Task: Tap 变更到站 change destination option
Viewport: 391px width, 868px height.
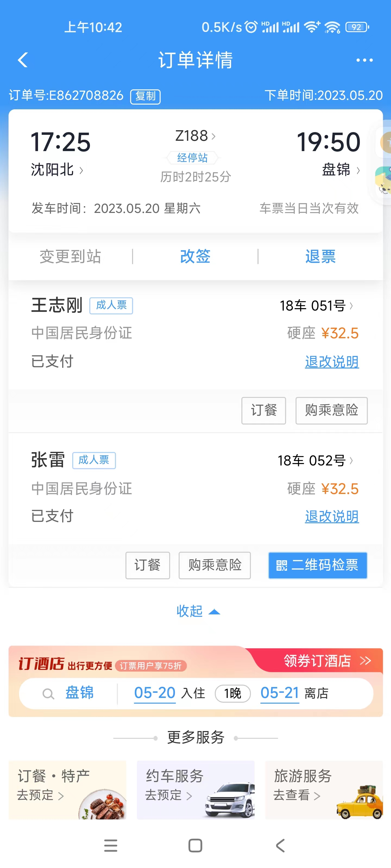Action: click(70, 256)
